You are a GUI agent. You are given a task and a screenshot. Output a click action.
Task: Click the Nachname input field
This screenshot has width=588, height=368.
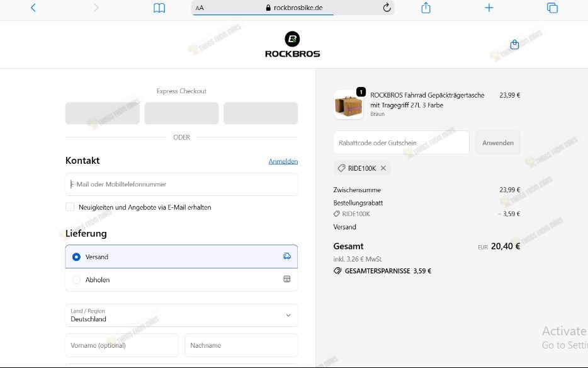coord(240,345)
